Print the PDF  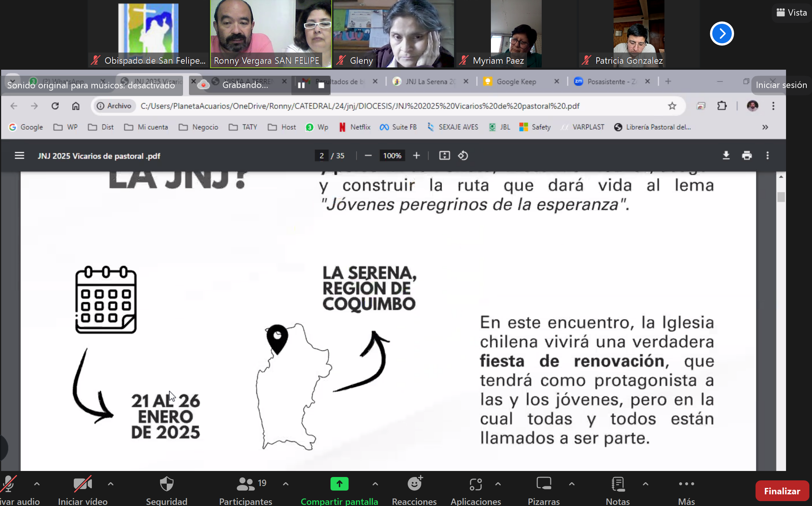[x=747, y=155]
